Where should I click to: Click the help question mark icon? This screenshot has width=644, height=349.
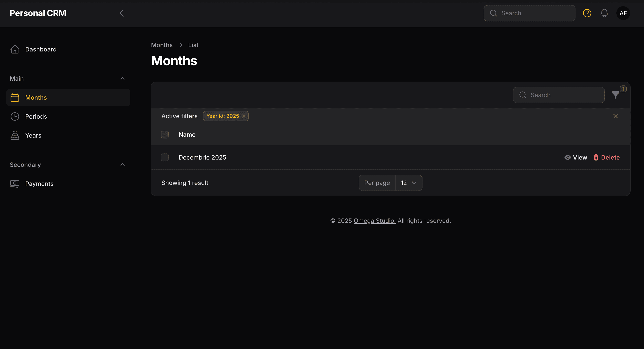tap(587, 13)
